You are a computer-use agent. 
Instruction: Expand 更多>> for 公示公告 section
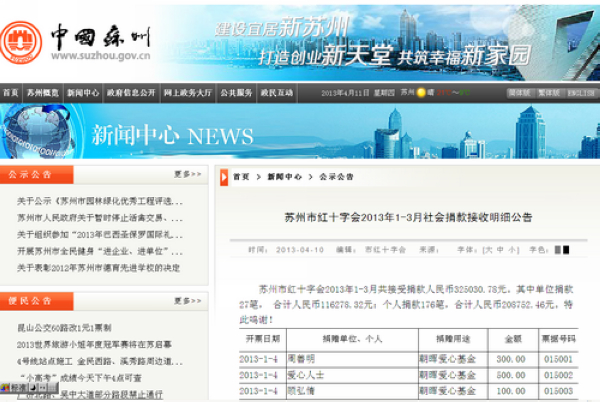click(187, 174)
